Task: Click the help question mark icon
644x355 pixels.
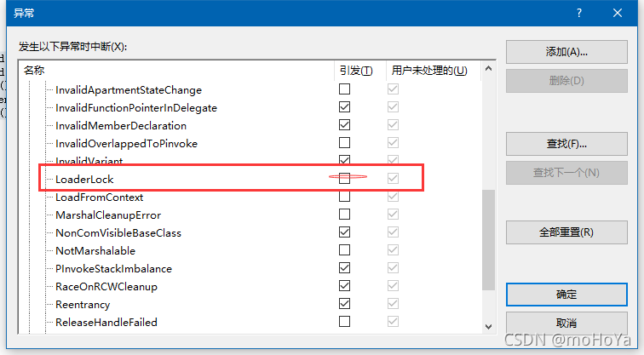Action: (579, 13)
